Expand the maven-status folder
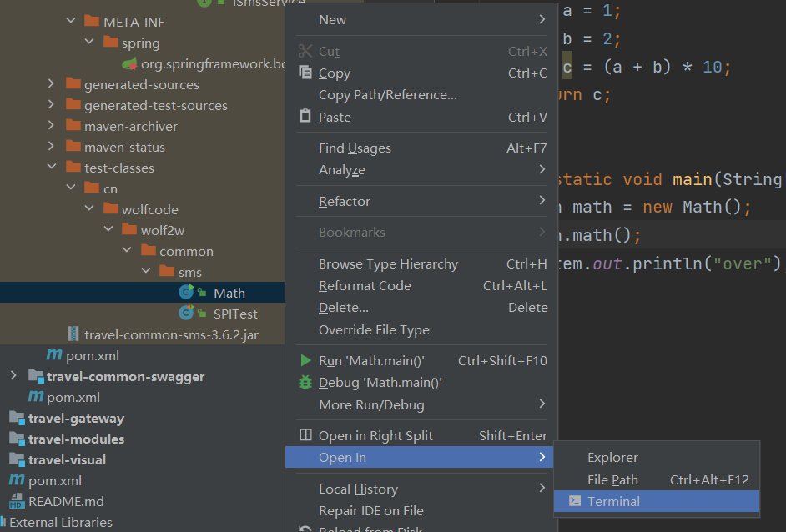This screenshot has width=786, height=532. 51,146
